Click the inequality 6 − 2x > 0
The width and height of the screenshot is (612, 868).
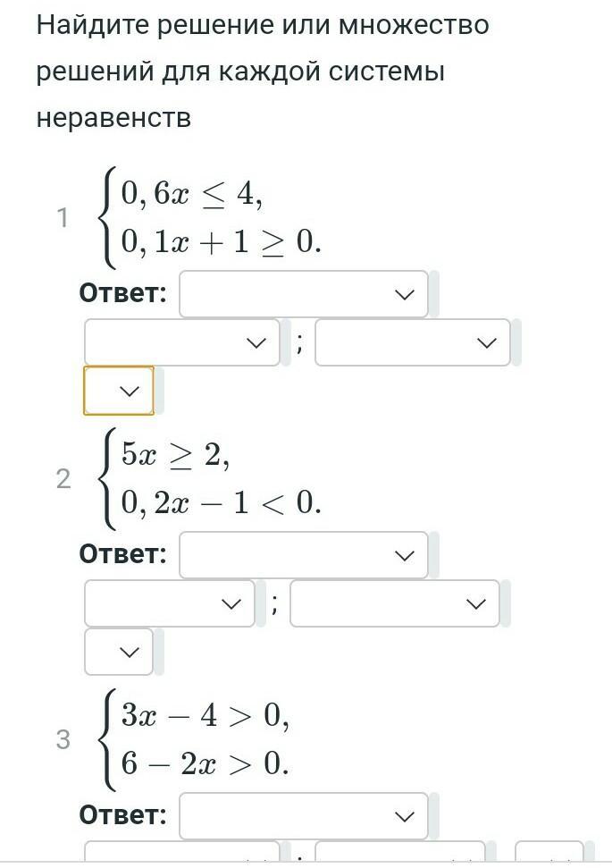tap(205, 763)
